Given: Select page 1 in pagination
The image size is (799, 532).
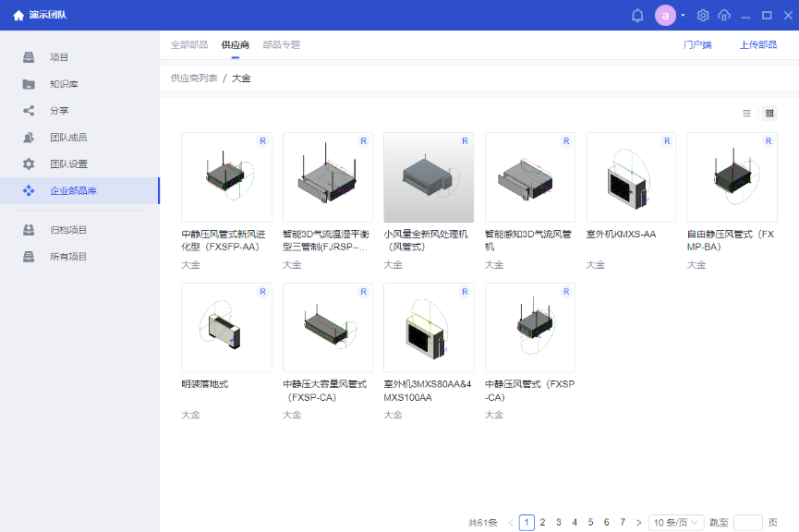Looking at the screenshot, I should coord(527,523).
